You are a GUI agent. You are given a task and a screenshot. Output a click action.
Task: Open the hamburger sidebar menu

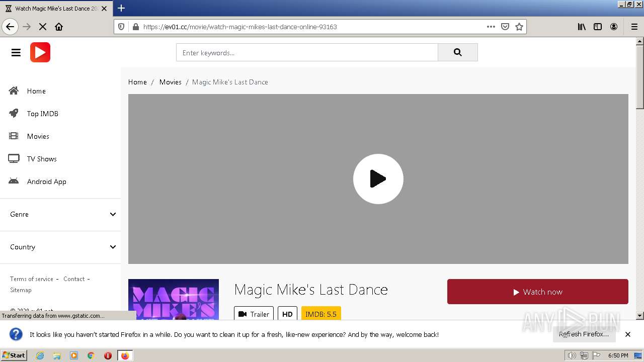[x=16, y=52]
